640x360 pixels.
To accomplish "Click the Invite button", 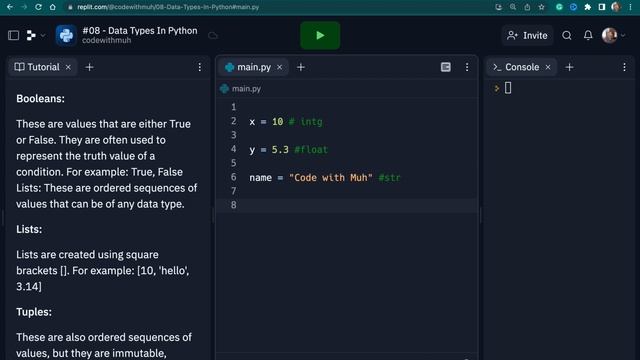I will 527,36.
